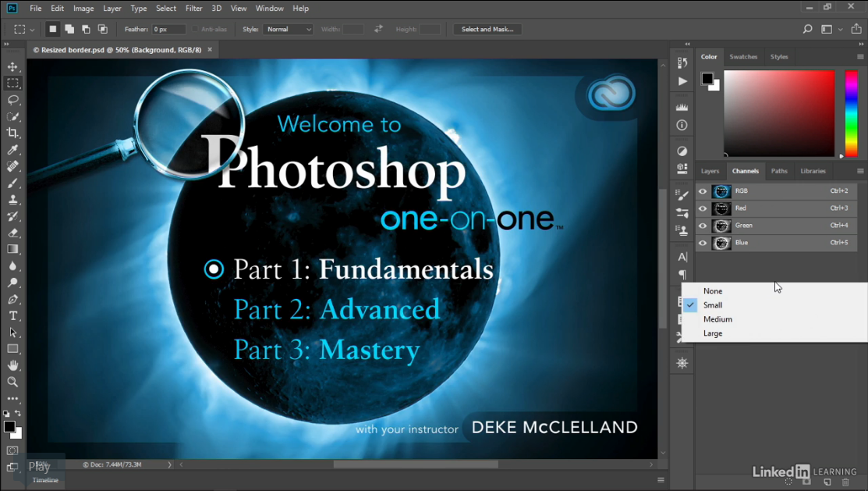
Task: Select the Rectangle shape tool
Action: pos(12,349)
